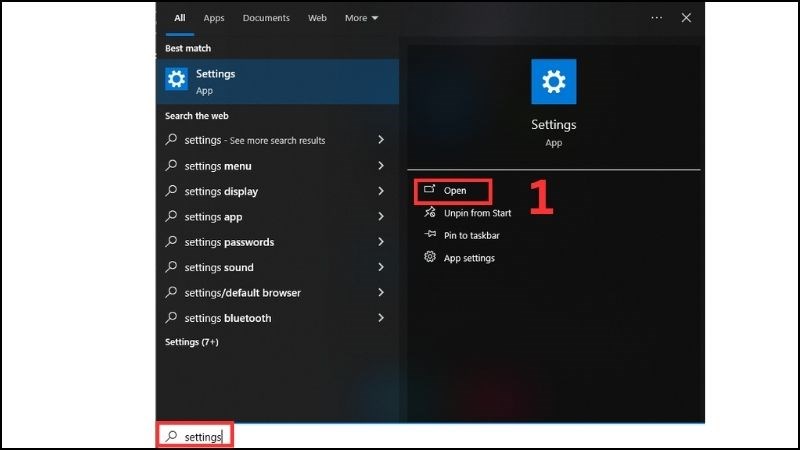Click 'settings/default browser' suggestion text
800x450 pixels.
pyautogui.click(x=242, y=293)
